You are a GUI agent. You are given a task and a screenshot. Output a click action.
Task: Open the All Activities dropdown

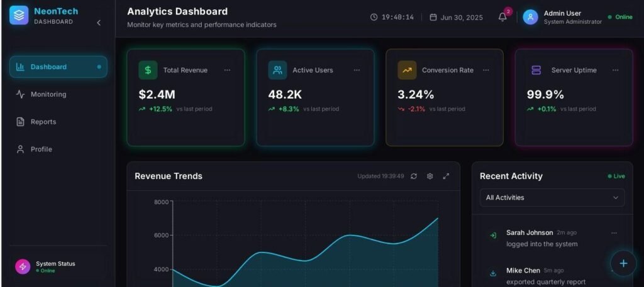pos(552,198)
